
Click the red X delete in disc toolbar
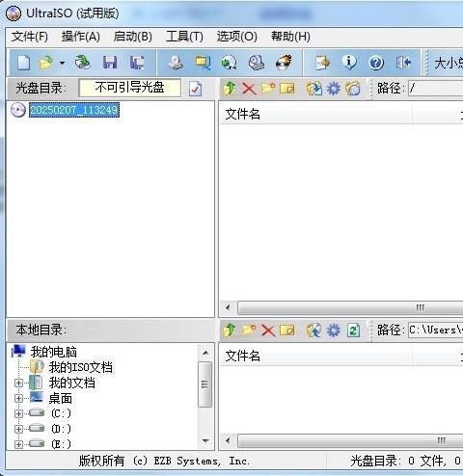point(249,89)
